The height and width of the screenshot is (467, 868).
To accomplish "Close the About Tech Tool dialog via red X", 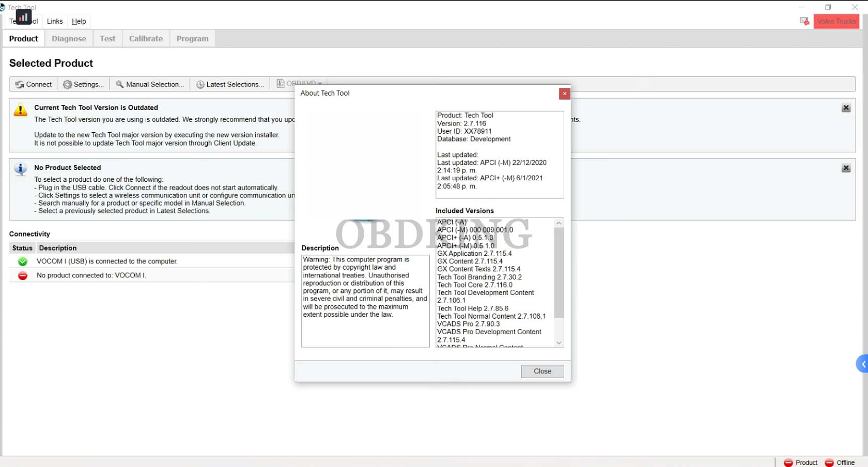I will pos(564,94).
